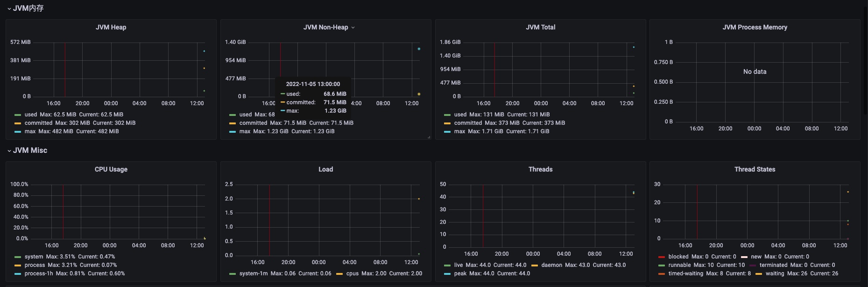868x287 pixels.
Task: Open the Thread States panel title
Action: point(755,169)
